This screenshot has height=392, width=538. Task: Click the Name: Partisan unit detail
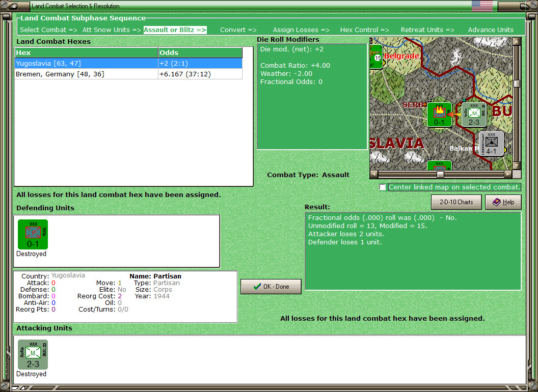(155, 276)
